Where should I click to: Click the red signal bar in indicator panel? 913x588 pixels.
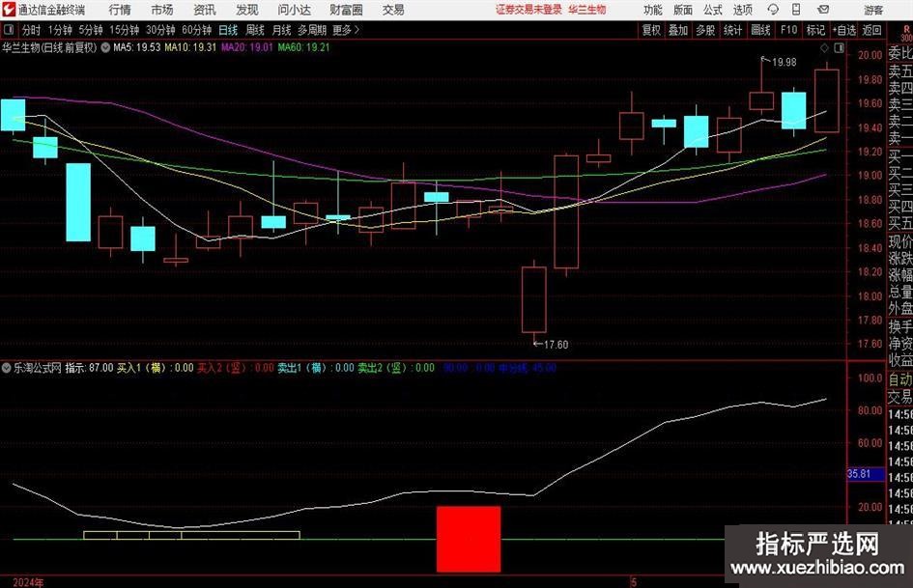469,538
